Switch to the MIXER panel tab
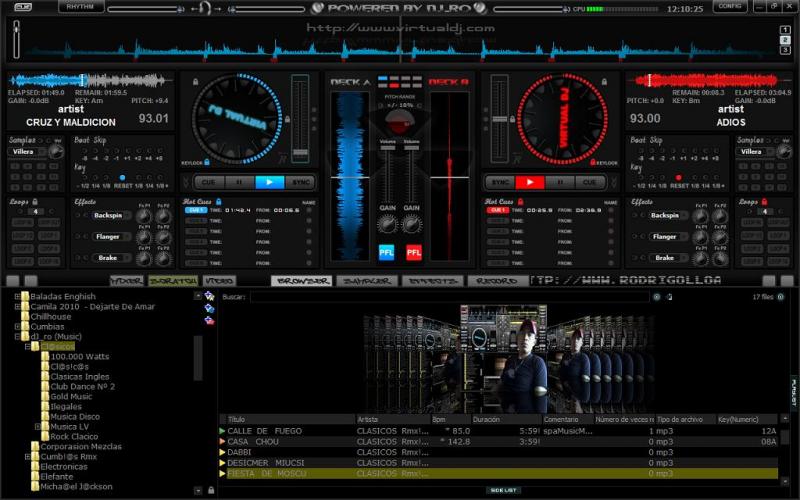The height and width of the screenshot is (500, 800). tap(127, 281)
